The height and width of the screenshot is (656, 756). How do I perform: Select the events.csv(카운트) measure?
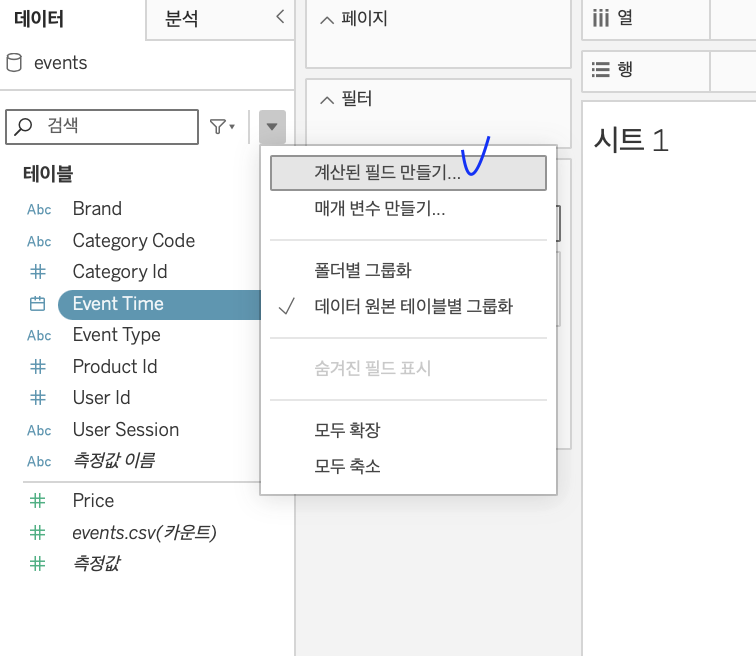(x=144, y=533)
